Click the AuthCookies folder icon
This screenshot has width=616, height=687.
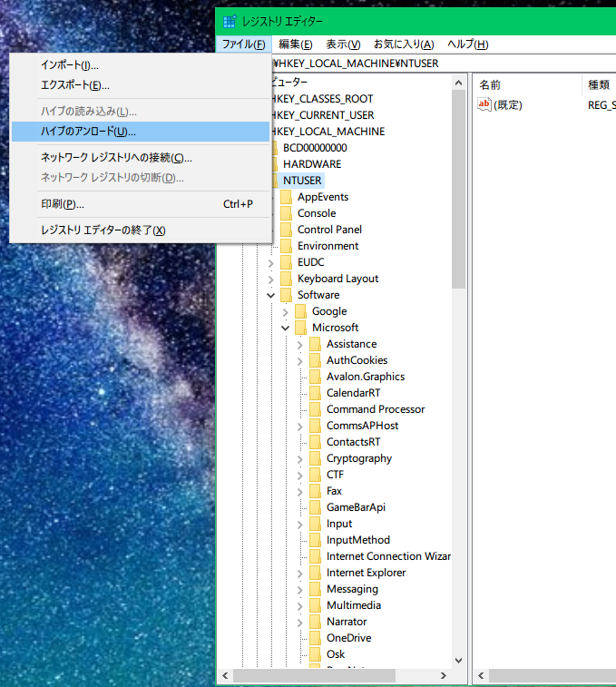[315, 360]
